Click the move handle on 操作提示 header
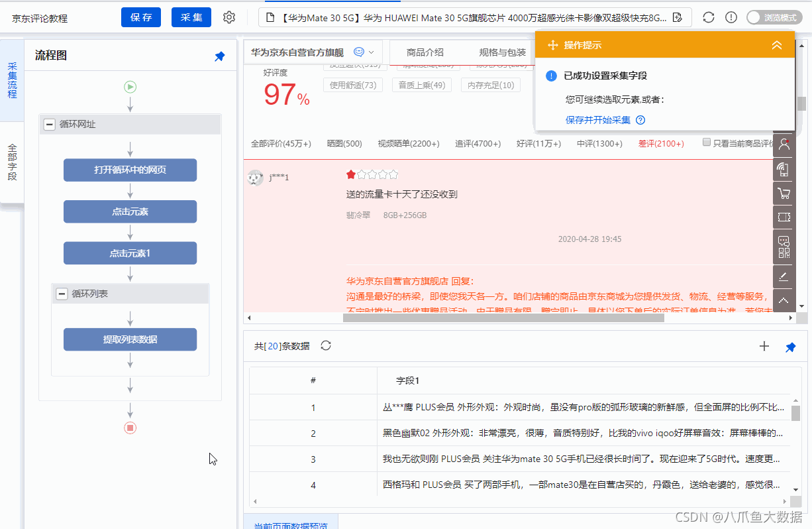 552,45
